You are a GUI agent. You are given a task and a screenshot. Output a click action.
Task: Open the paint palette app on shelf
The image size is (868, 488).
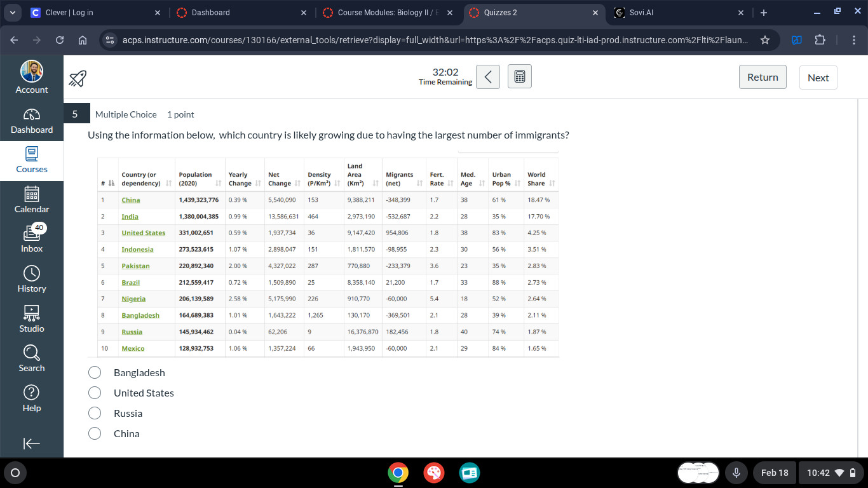point(434,473)
